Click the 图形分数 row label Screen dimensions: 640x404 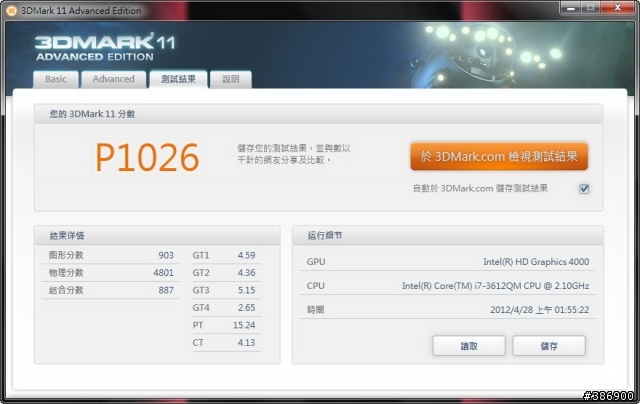tap(66, 255)
